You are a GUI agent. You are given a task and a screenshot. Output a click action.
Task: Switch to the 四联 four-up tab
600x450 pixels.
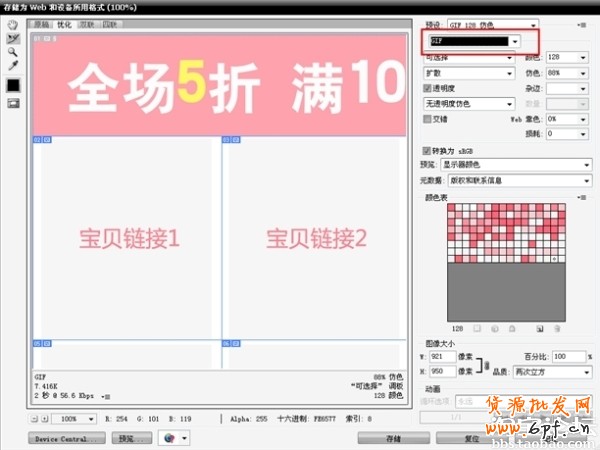pyautogui.click(x=111, y=24)
